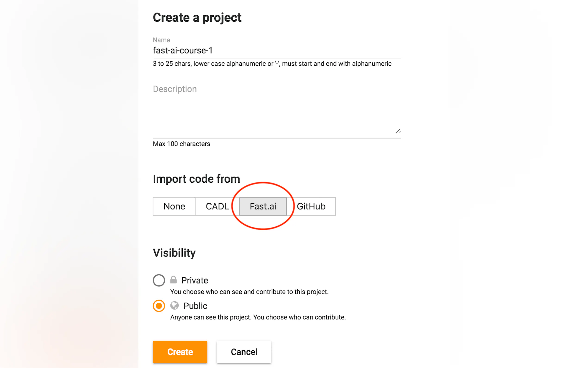Click the lock icon beside Private

[x=173, y=280]
